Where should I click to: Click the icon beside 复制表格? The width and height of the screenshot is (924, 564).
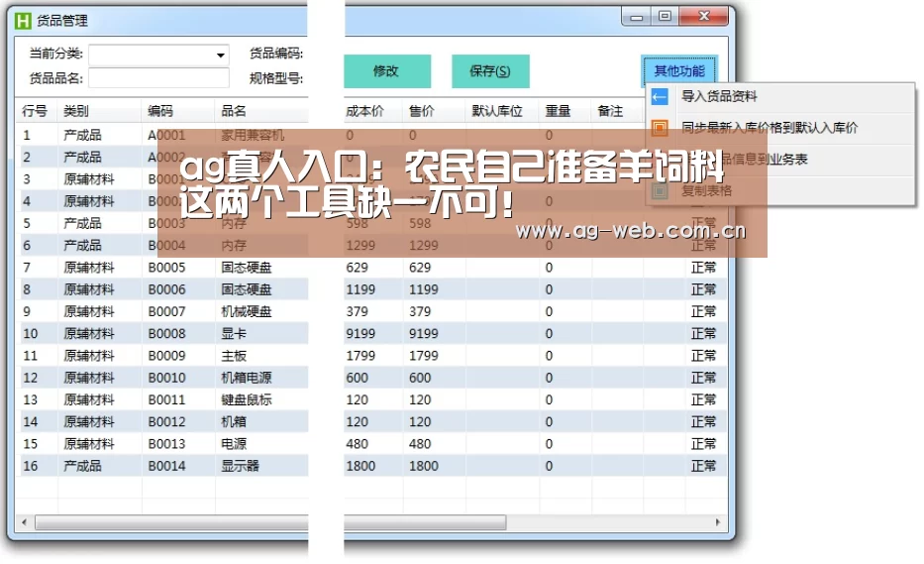click(660, 190)
